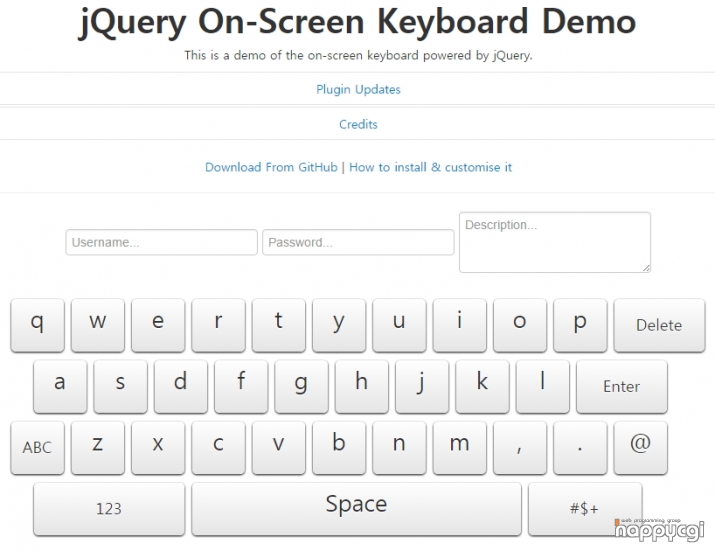This screenshot has height=551, width=715.
Task: Switch to the 123 numeric layout
Action: (109, 509)
